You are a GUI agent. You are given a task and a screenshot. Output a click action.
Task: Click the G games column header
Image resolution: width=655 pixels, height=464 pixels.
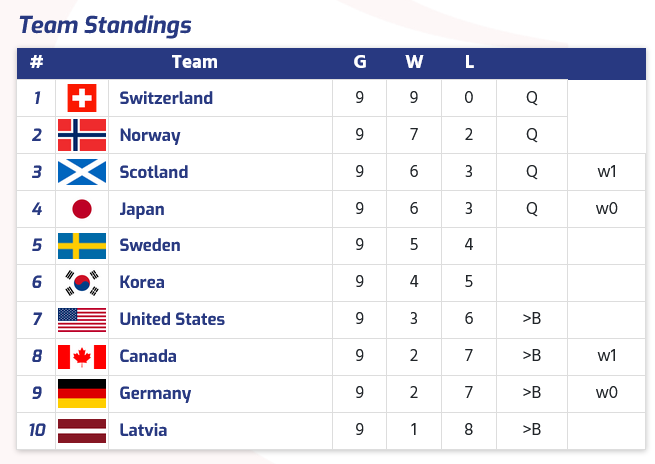tap(360, 62)
